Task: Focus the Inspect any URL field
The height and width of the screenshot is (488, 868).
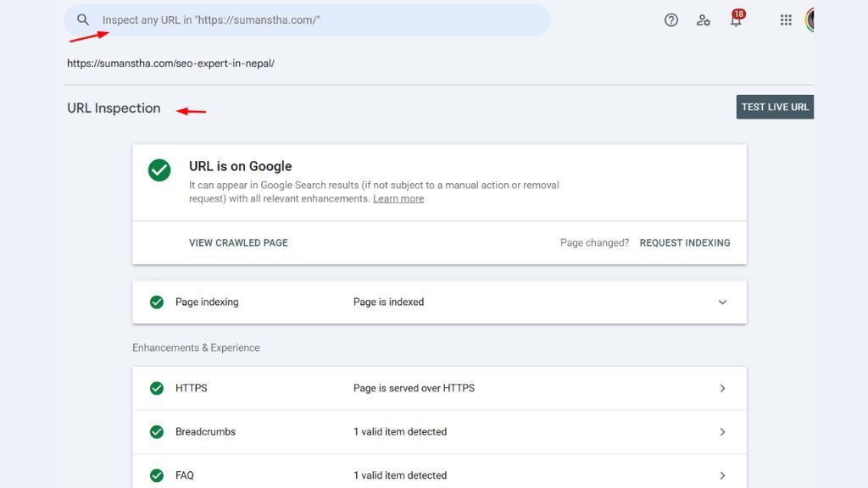Action: 307,20
